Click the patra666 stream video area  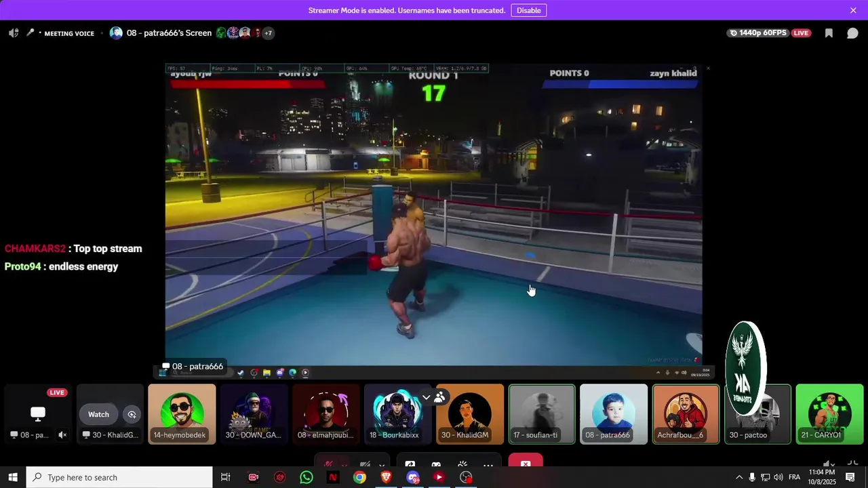433,220
